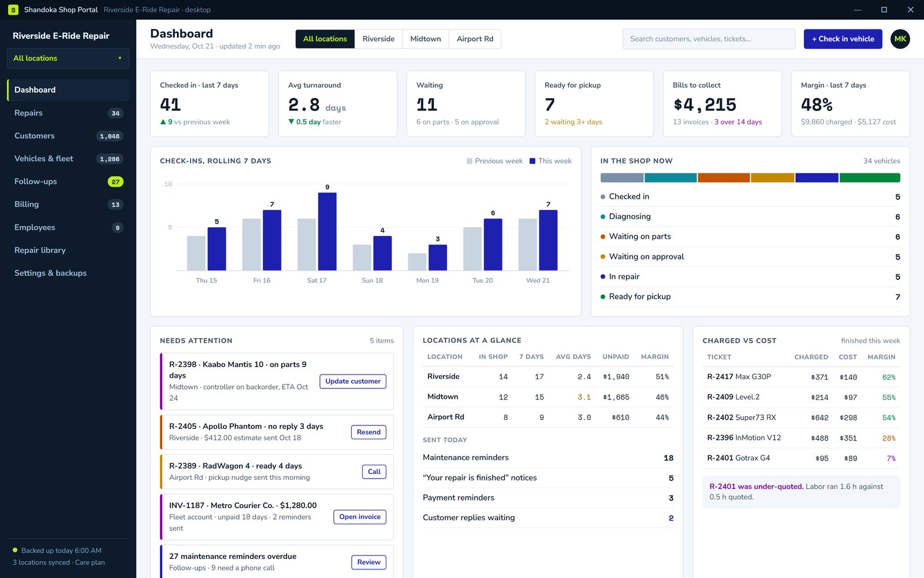
Task: Switch to the Airport Rd location tab
Action: pos(475,39)
